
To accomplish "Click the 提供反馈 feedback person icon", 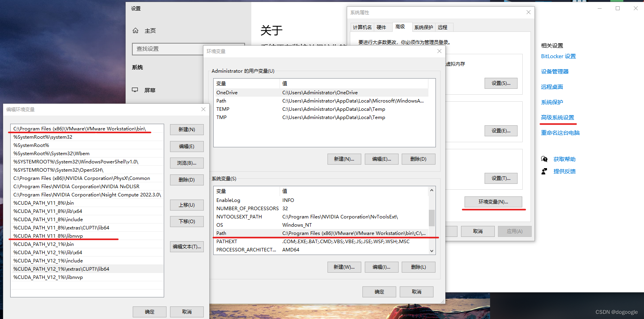I will 544,171.
